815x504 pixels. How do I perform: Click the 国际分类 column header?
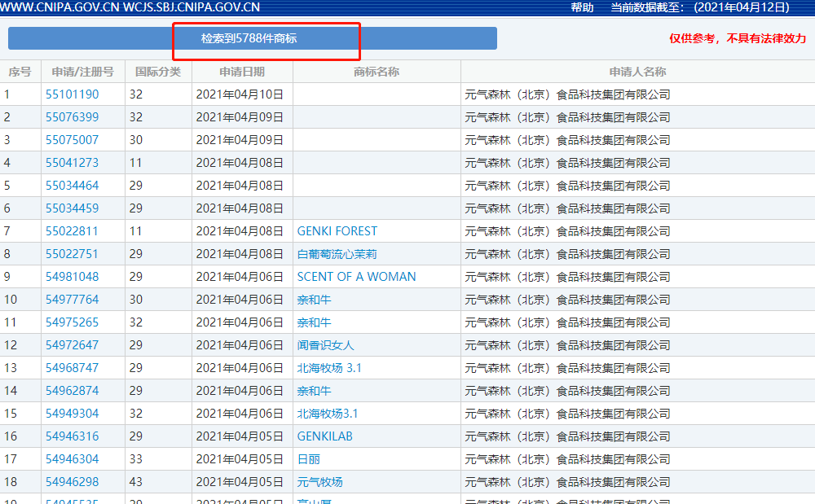pyautogui.click(x=158, y=72)
